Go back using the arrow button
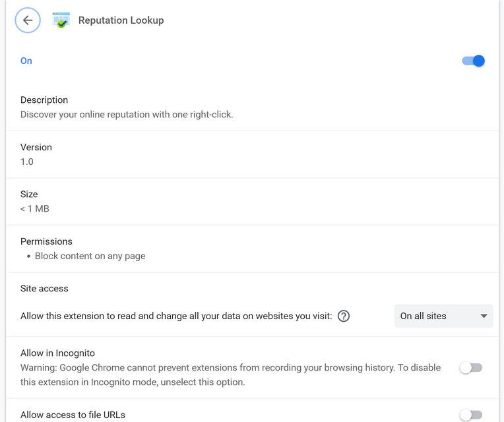Screen dimensions: 504x422 pyautogui.click(x=28, y=20)
